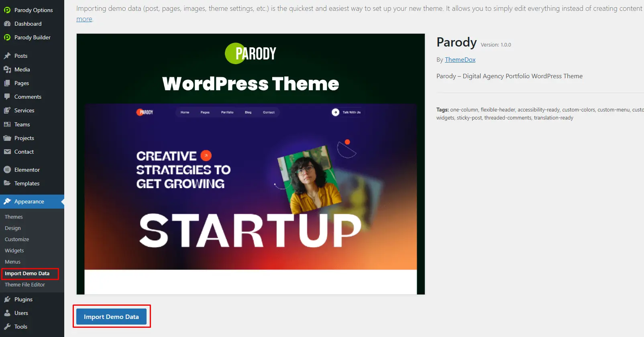Select Import Demo Data in sidebar
The height and width of the screenshot is (337, 644).
(x=27, y=274)
